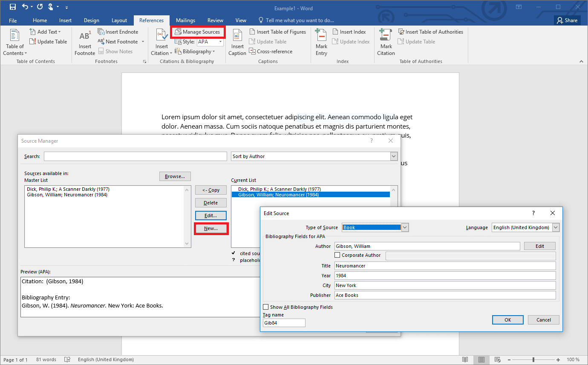The width and height of the screenshot is (588, 365).
Task: Click Browse button in Source Manager
Action: coord(175,176)
